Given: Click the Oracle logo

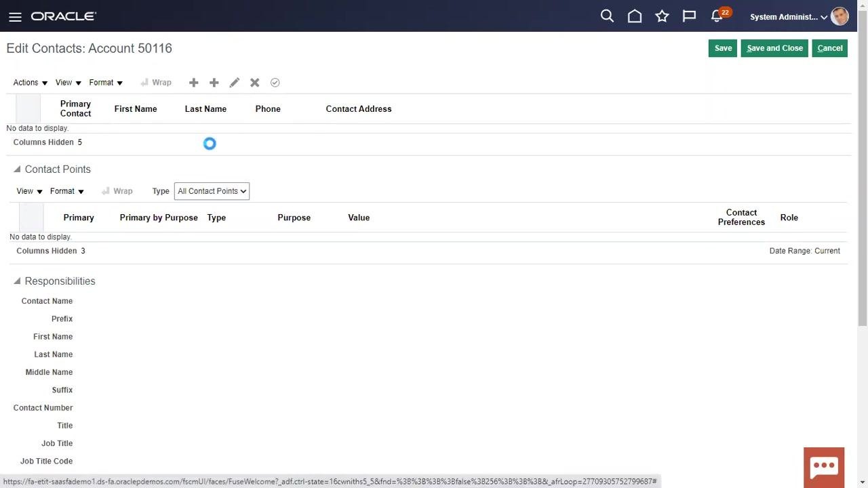Looking at the screenshot, I should pyautogui.click(x=64, y=16).
